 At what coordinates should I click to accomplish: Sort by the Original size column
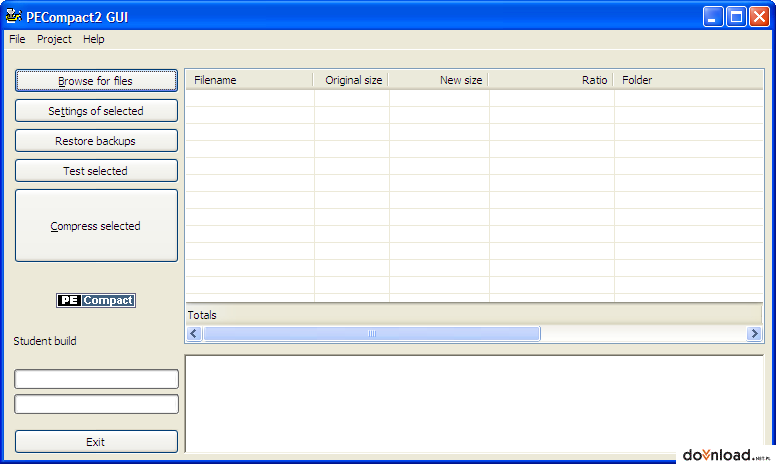tap(351, 80)
